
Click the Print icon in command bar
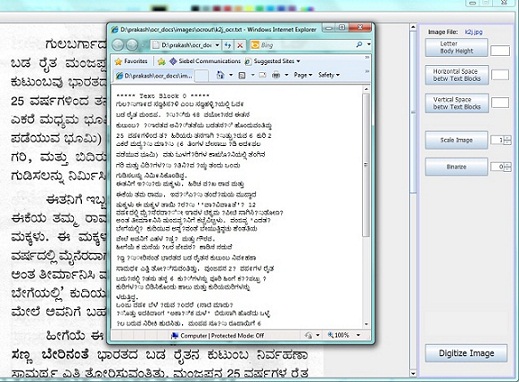click(276, 75)
